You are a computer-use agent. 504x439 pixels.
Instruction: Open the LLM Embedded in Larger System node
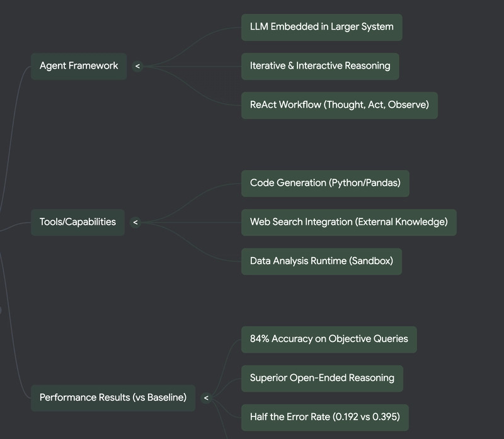(322, 27)
